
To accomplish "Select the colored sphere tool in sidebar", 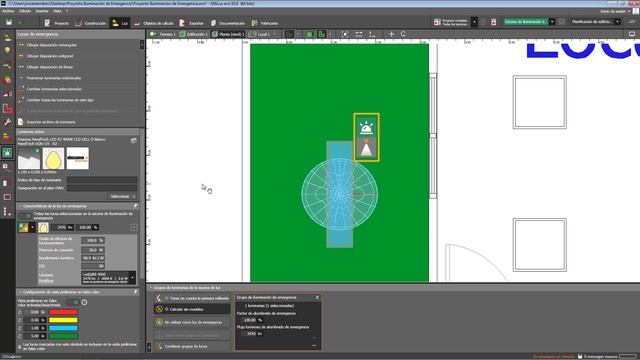I will (7, 79).
